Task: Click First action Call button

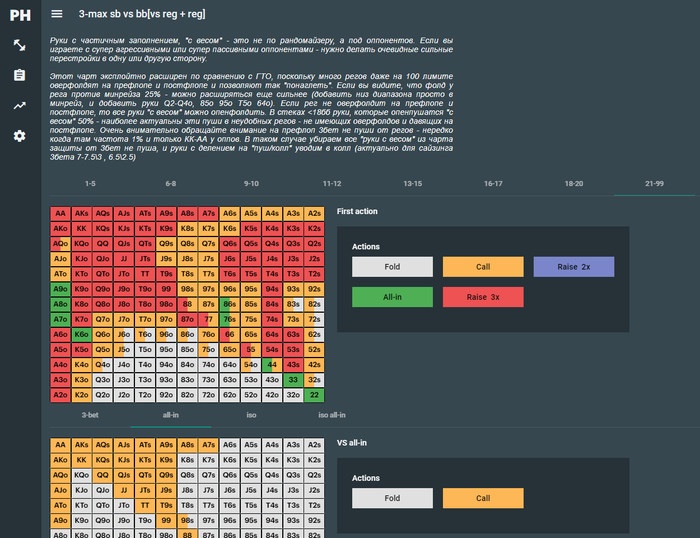Action: coord(483,267)
